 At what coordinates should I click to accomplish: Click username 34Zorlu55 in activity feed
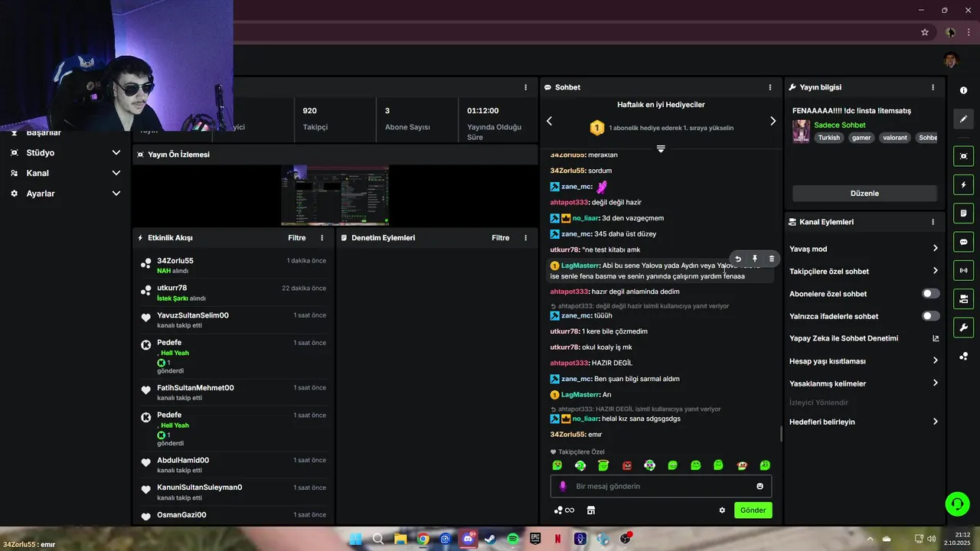175,261
